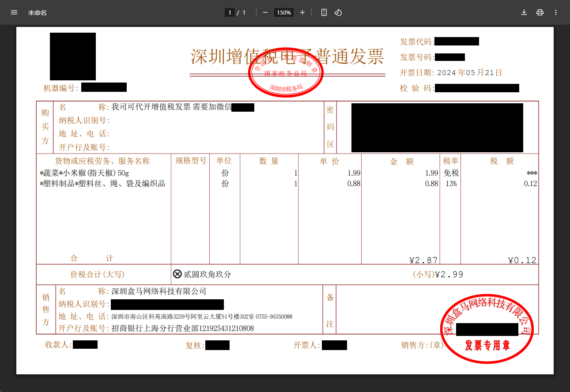The image size is (570, 392).
Task: Select the 规格型号 column header
Action: pyautogui.click(x=191, y=161)
